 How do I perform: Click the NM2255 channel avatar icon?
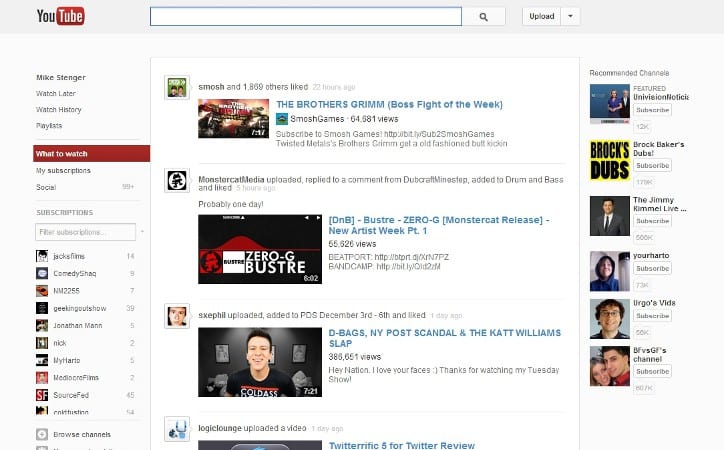point(42,291)
